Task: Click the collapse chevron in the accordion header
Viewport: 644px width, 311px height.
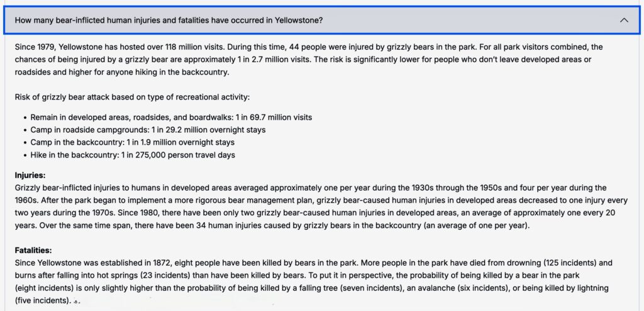Action: pyautogui.click(x=624, y=20)
